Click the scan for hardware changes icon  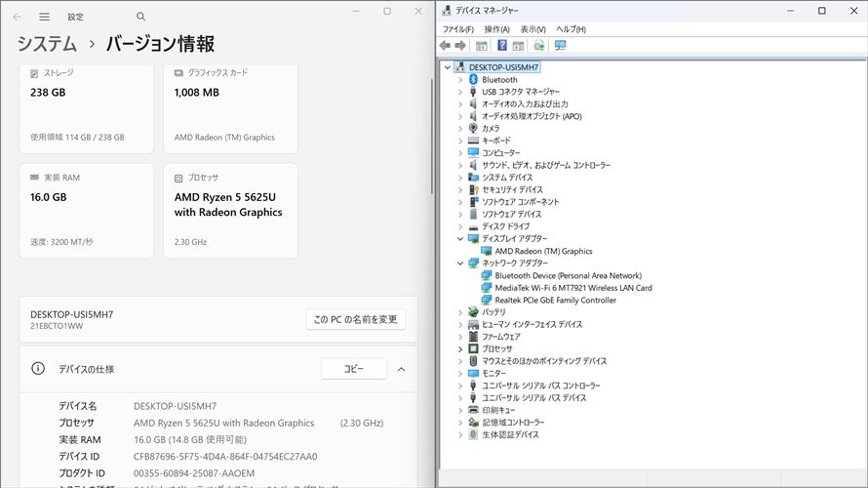tap(539, 45)
